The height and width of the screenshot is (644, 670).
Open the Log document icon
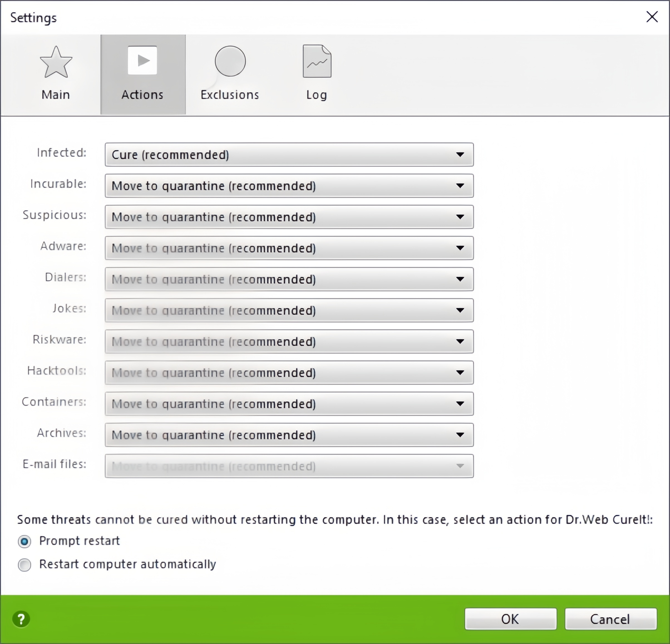pyautogui.click(x=317, y=61)
